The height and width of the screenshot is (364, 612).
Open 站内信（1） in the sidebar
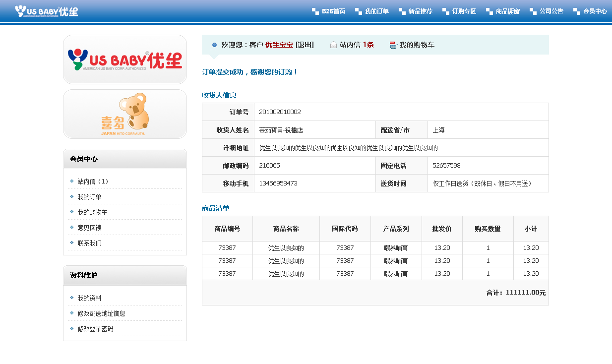[93, 182]
